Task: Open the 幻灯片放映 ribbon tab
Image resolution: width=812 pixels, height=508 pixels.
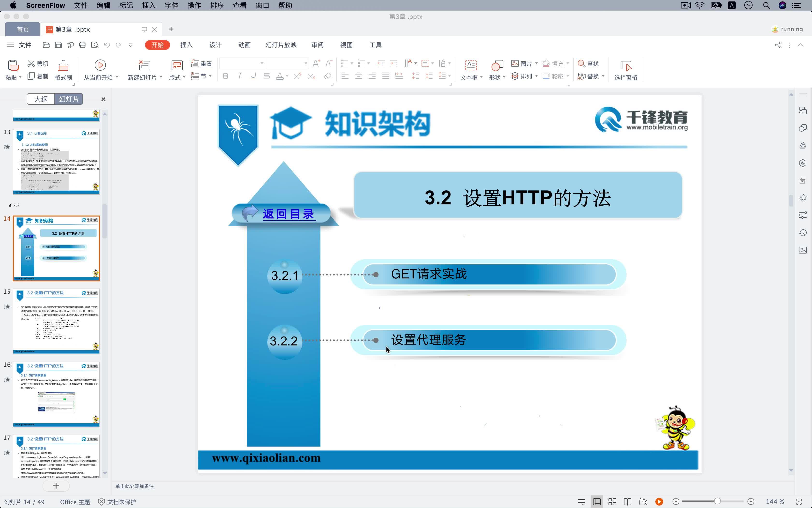Action: click(281, 45)
